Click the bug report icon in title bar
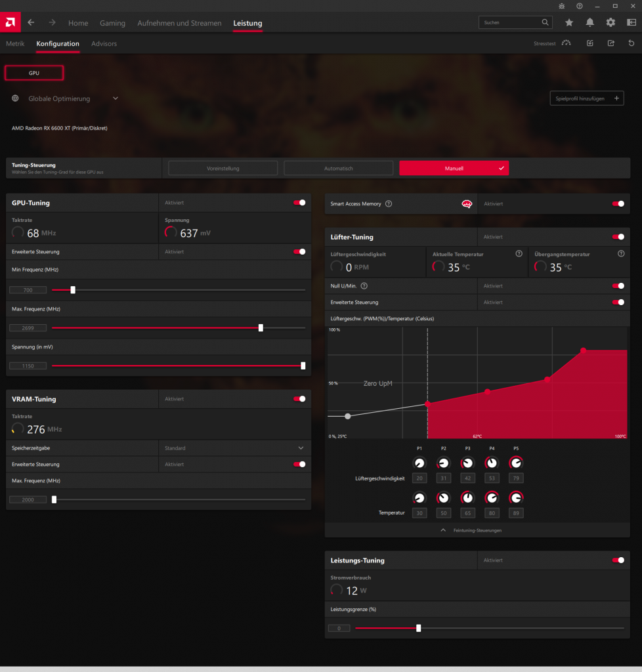Image resolution: width=642 pixels, height=672 pixels. coord(561,6)
